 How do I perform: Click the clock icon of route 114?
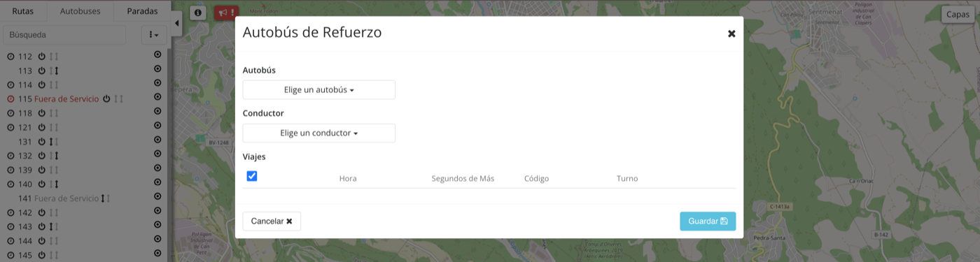[10, 85]
